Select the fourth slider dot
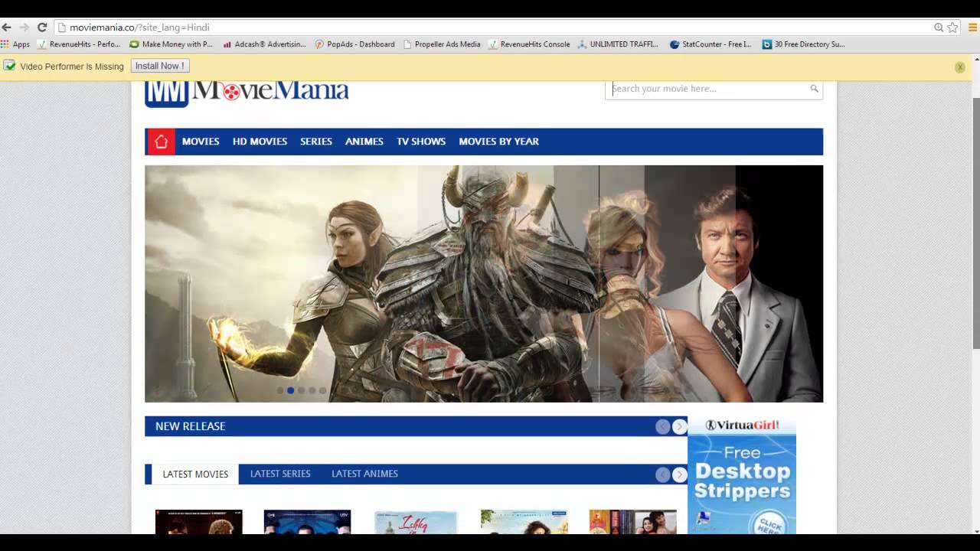Screen dimensions: 980x551 coord(312,390)
